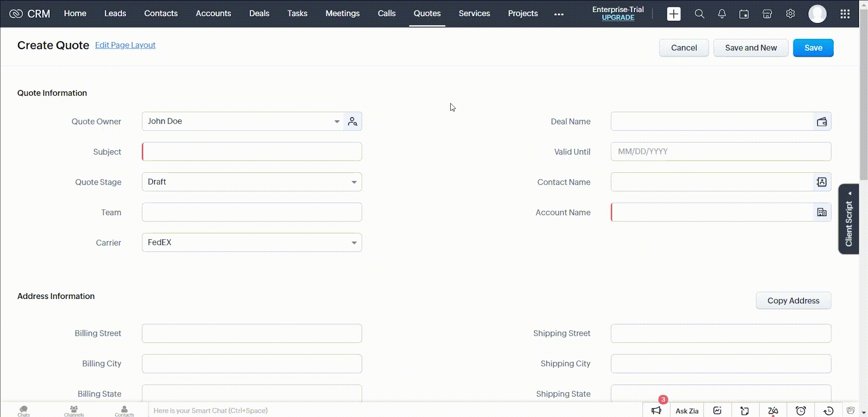Viewport: 868px width, 417px height.
Task: Expand the Client Script side panel
Action: coord(849,219)
